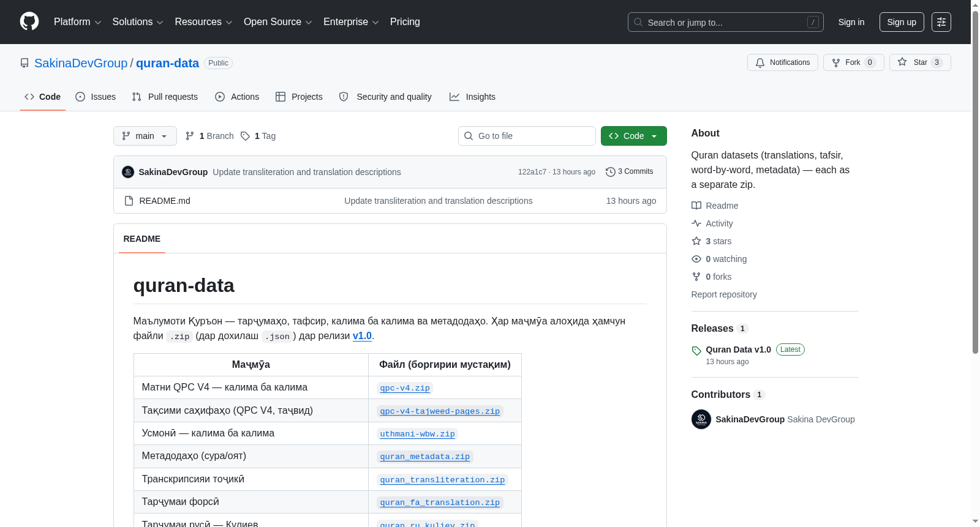Open the quran-data repository link
Viewport: 980px width, 527px height.
(167, 63)
